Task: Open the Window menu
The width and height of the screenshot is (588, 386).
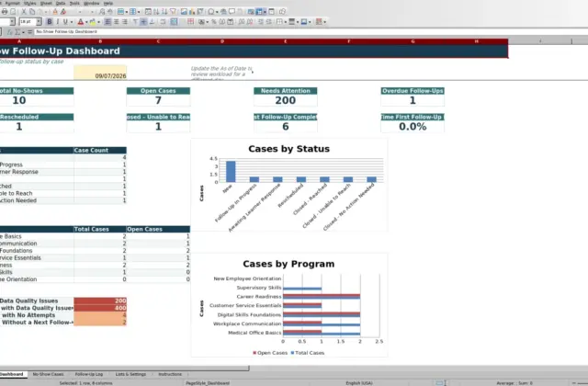Action: click(x=92, y=3)
